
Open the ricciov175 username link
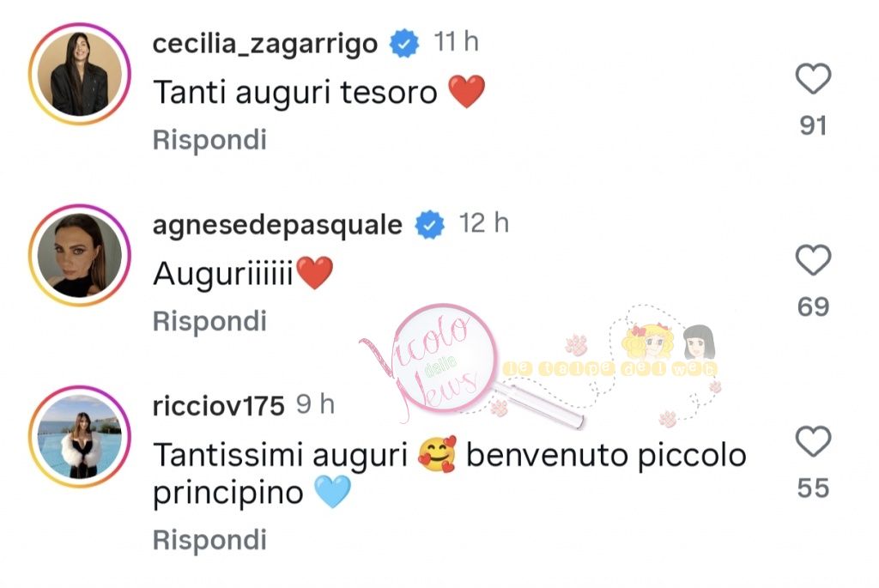coord(219,405)
